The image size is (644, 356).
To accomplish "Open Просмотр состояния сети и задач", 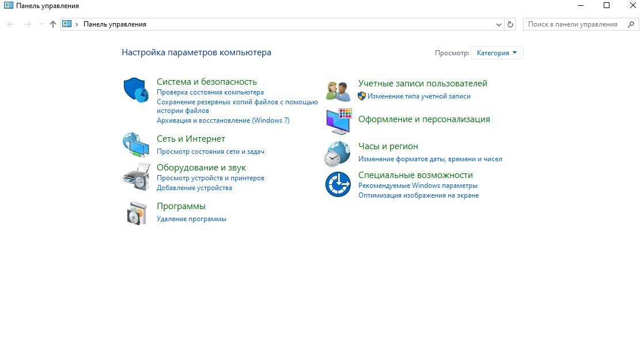I will click(211, 152).
